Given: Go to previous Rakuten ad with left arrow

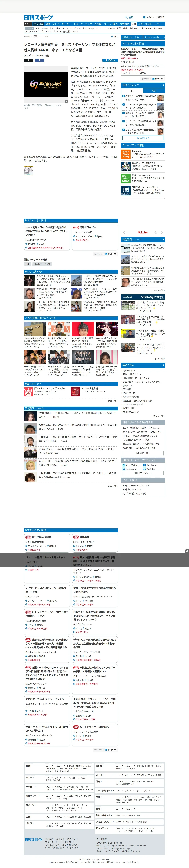Looking at the screenshot, I should tap(124, 233).
